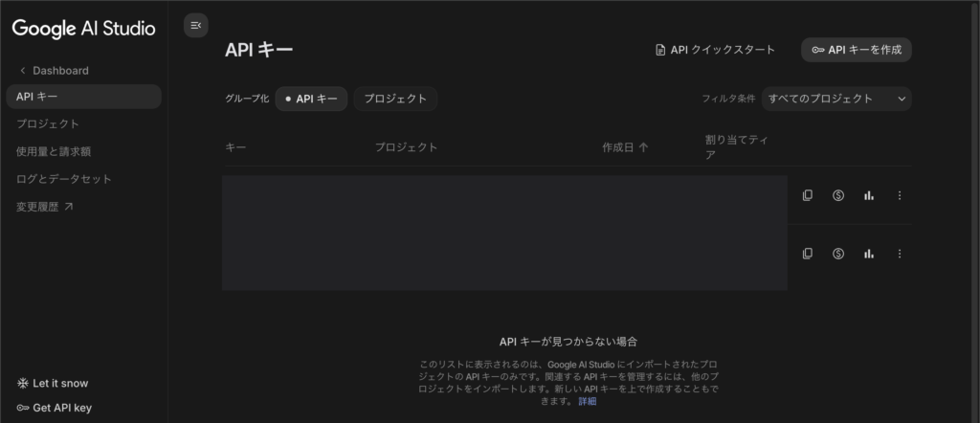Open the API クイックスタート guide
Viewport: 980px width, 423px height.
point(715,50)
